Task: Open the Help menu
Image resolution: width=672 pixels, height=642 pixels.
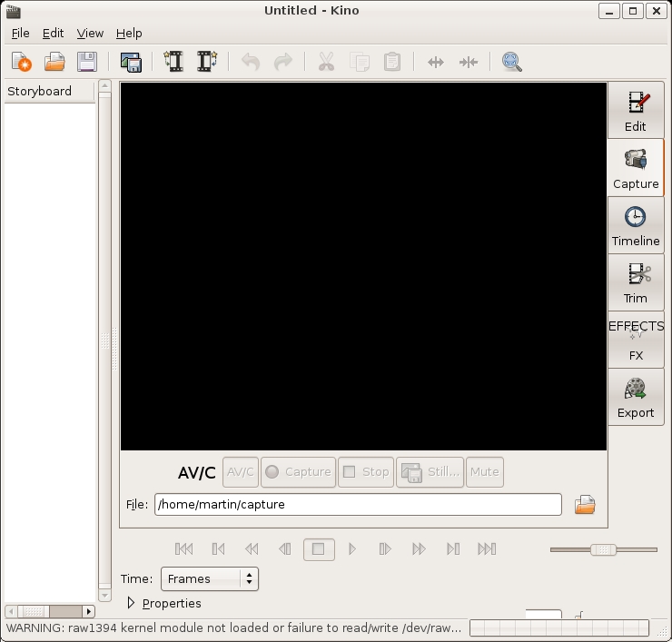Action: pyautogui.click(x=129, y=33)
